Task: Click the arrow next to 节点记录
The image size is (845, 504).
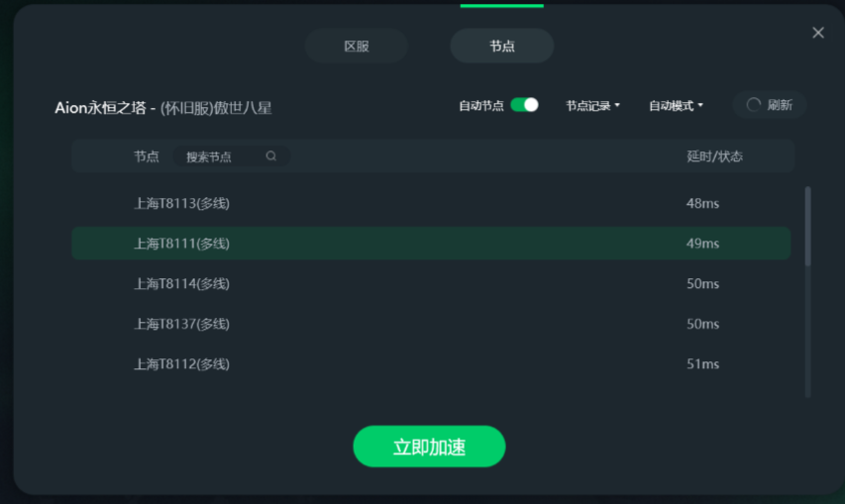Action: [x=617, y=106]
